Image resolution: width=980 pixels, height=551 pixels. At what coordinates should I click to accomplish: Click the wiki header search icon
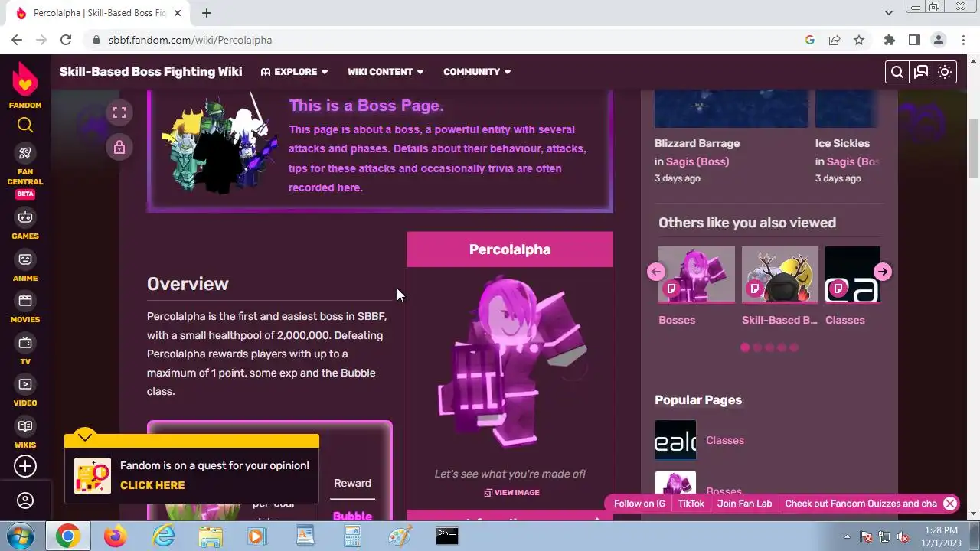(897, 72)
